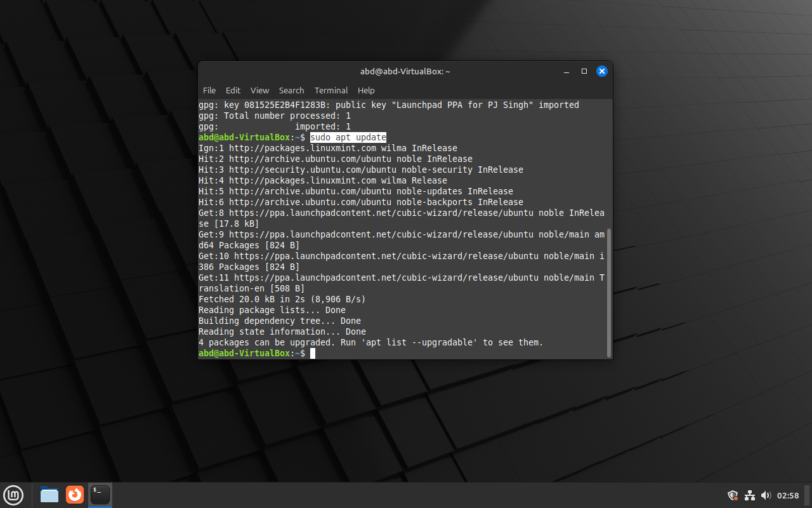Open Firefox from the taskbar
The width and height of the screenshot is (812, 508).
[75, 495]
